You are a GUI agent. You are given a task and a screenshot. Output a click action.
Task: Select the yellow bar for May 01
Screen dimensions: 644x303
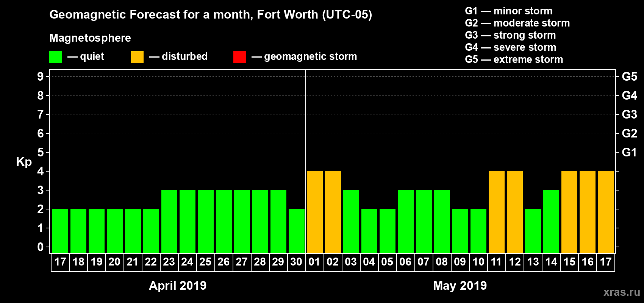pos(315,212)
